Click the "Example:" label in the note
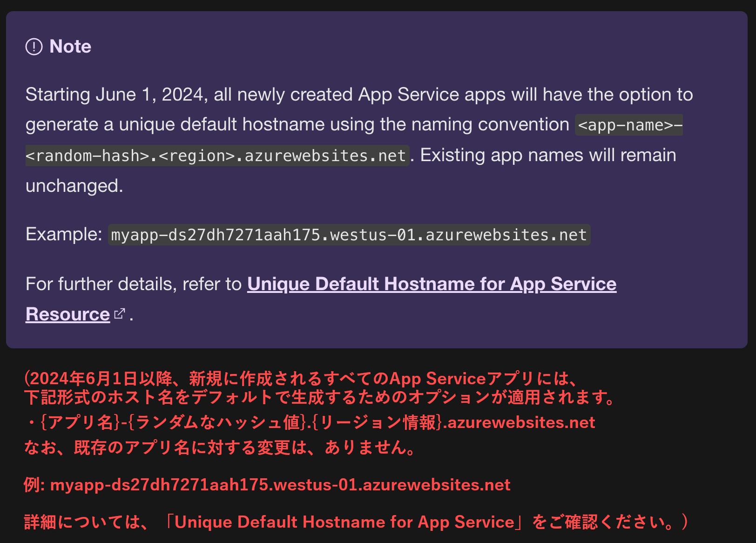The height and width of the screenshot is (543, 756). (64, 234)
